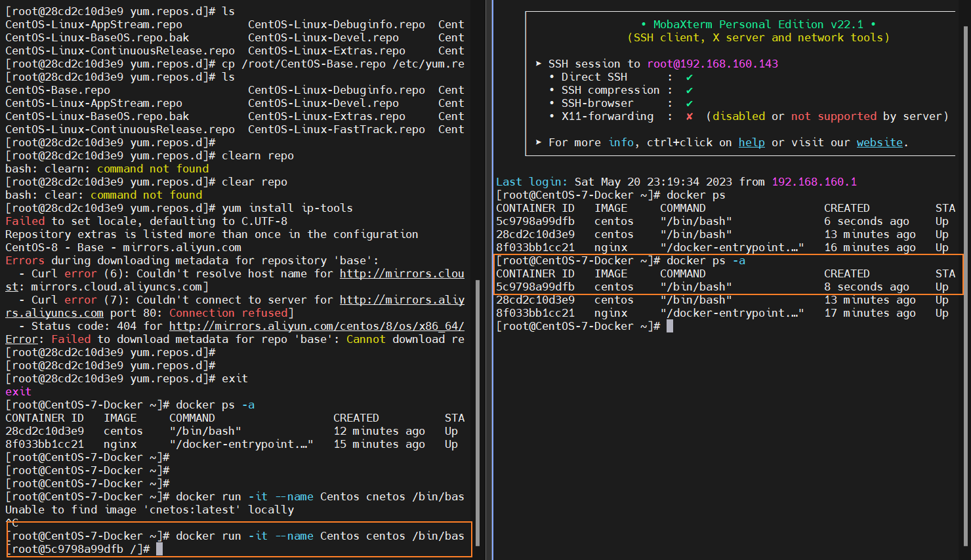Click the red X beside X11-forwarding
The height and width of the screenshot is (560, 971).
point(690,116)
